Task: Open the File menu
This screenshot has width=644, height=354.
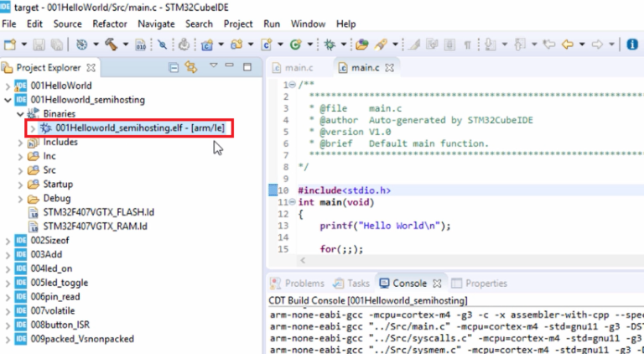Action: 9,23
